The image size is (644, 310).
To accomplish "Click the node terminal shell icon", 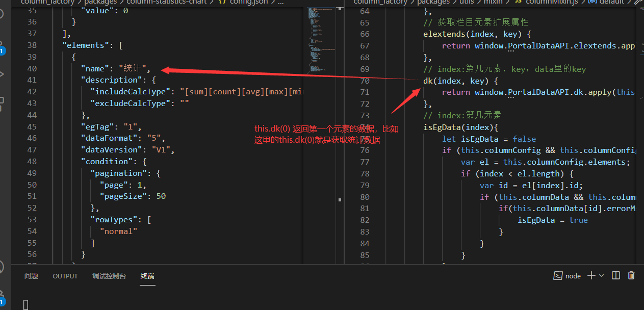I will tap(558, 276).
